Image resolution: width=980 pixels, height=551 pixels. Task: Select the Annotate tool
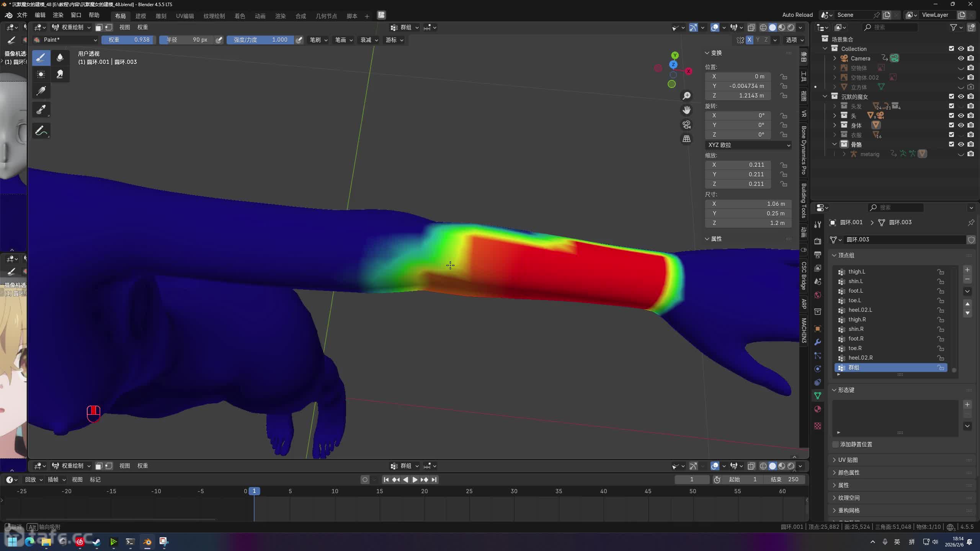coord(41,131)
